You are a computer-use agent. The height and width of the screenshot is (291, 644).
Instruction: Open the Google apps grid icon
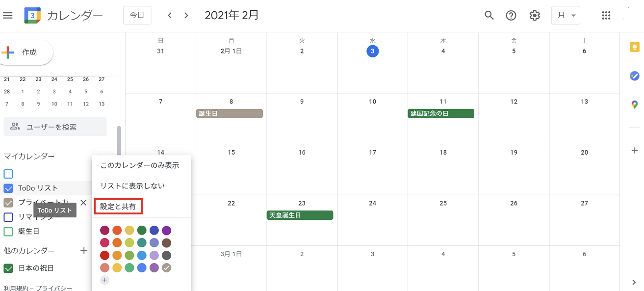coord(606,15)
